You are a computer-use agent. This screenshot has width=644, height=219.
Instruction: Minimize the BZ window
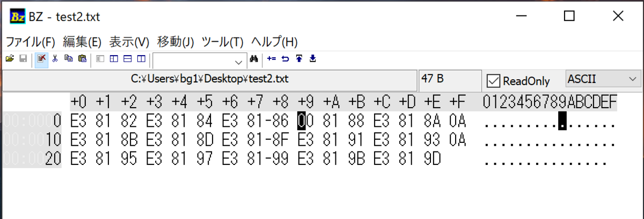521,16
